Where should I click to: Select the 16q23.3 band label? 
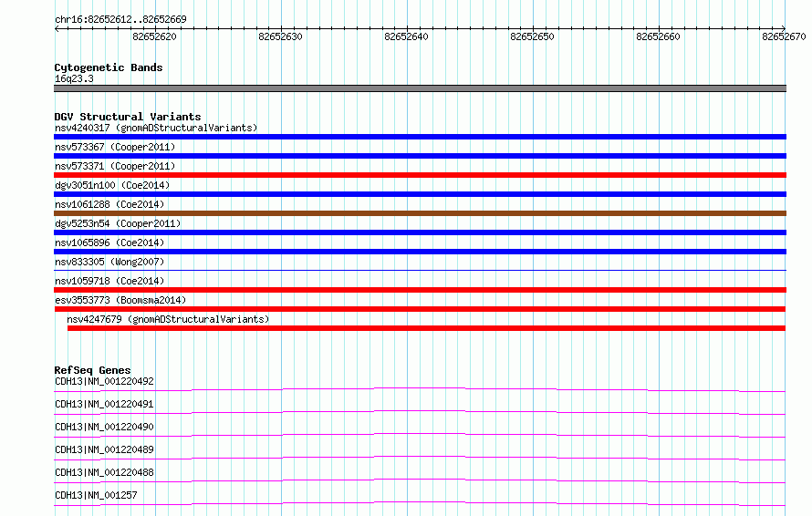74,78
